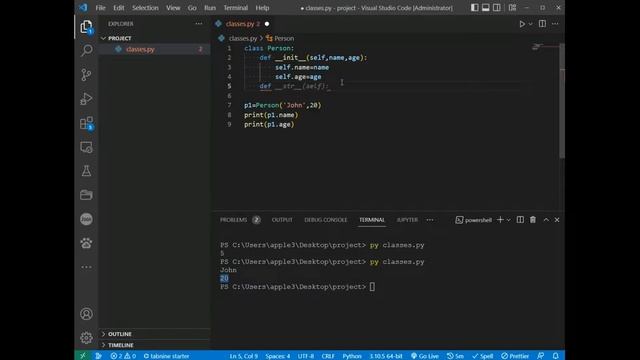Open the Terminal menu

(236, 8)
